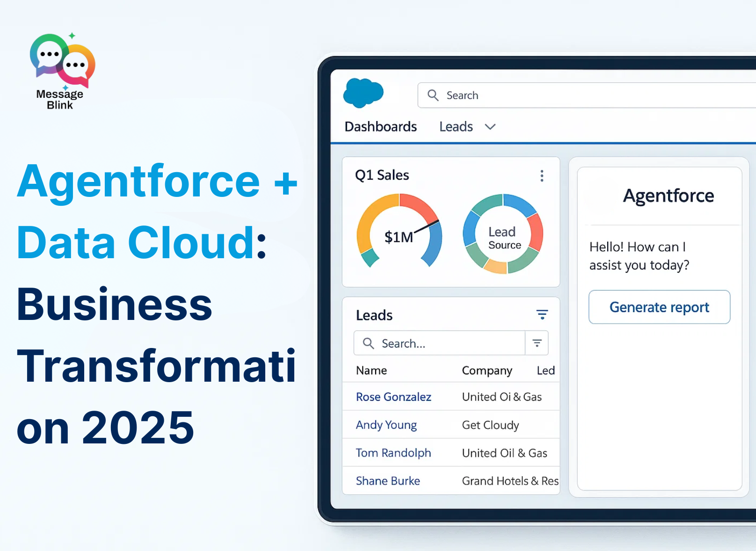
Task: Sort by the Company column header
Action: pos(487,370)
